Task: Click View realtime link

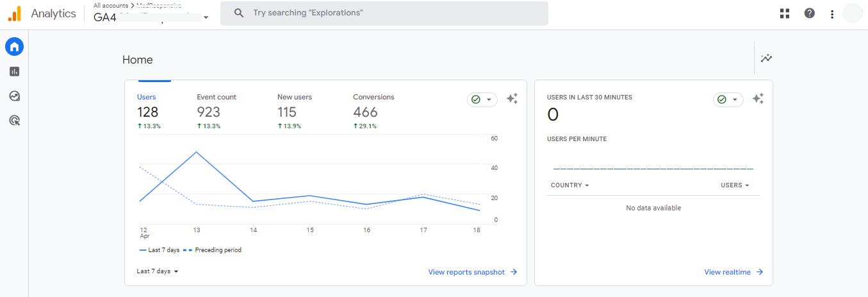Action: pos(733,272)
